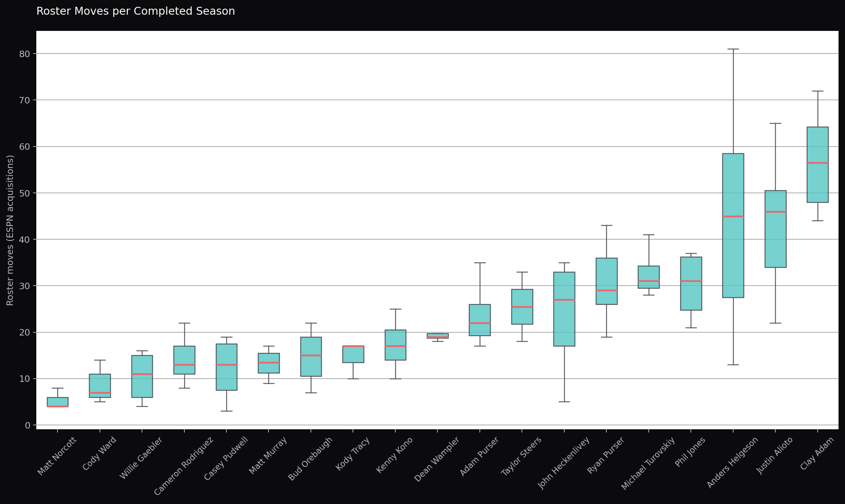Click the Clay Adam box plot box
This screenshot has height=504, width=845.
pyautogui.click(x=818, y=165)
